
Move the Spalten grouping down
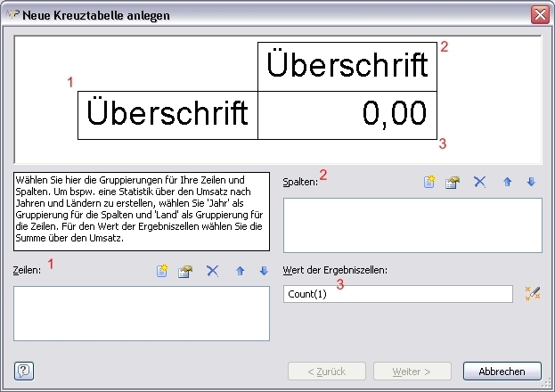coord(531,182)
